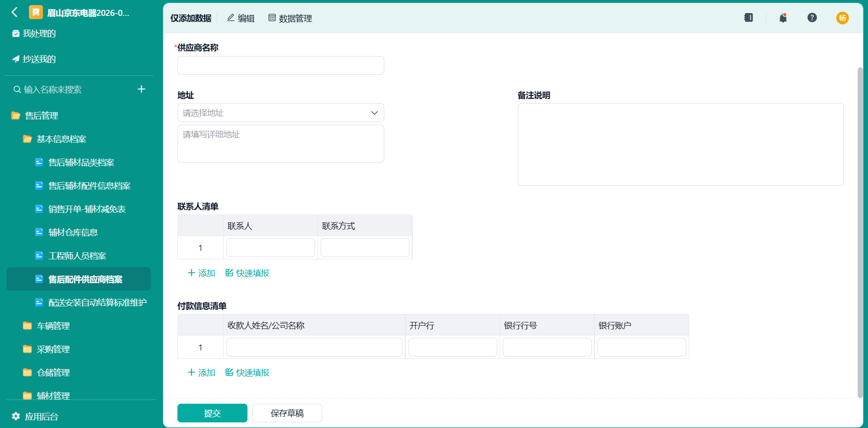
Task: Select the 仅添加数据 tab
Action: point(191,18)
